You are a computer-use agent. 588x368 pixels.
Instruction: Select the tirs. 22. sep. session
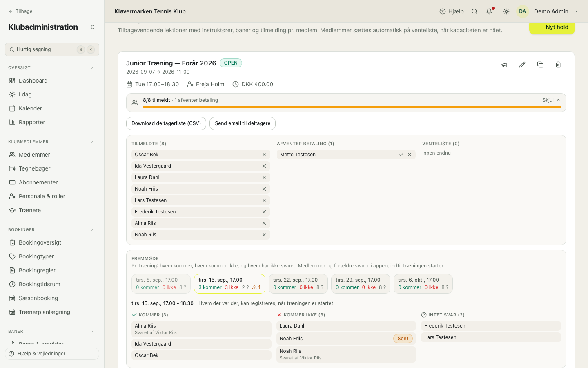point(298,284)
